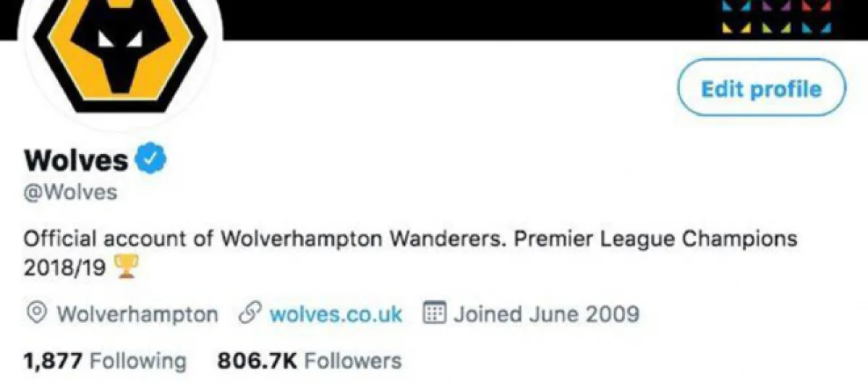Click the chain link icon
This screenshot has height=382, width=868.
[x=250, y=315]
